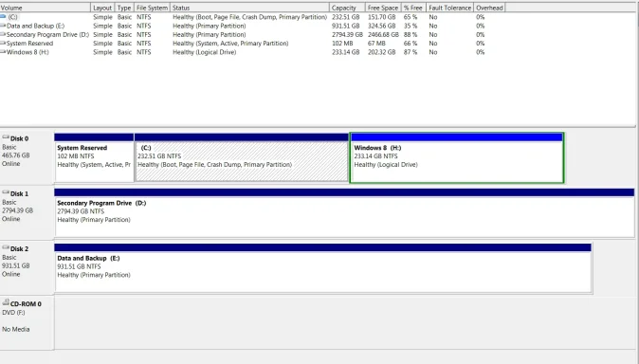This screenshot has width=639, height=364.
Task: Select the System Reserved row in volume list
Action: point(253,44)
